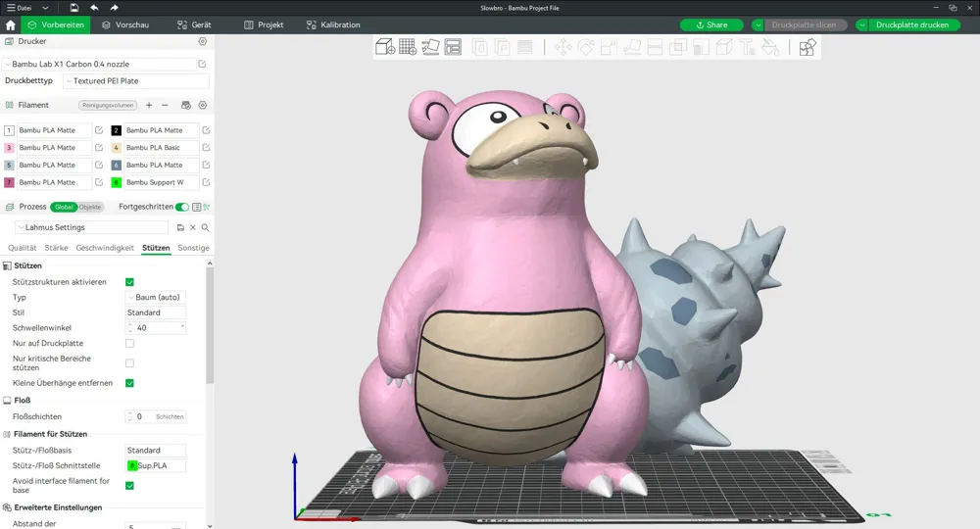Viewport: 980px width, 529px height.
Task: Open filament 4 Bambu PLA Basic dropdown
Action: 162,147
